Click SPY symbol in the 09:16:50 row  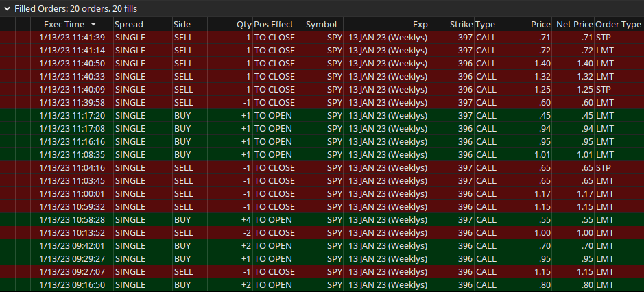pyautogui.click(x=334, y=284)
